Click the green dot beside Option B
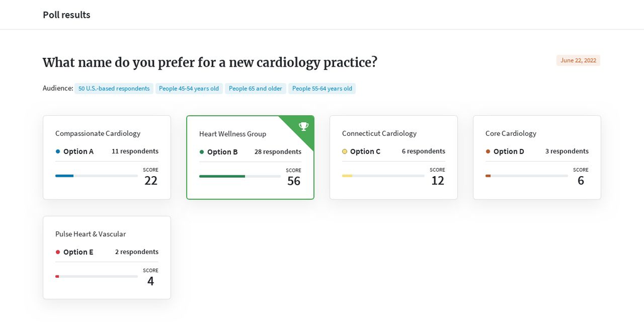The image size is (644, 322). [x=202, y=152]
